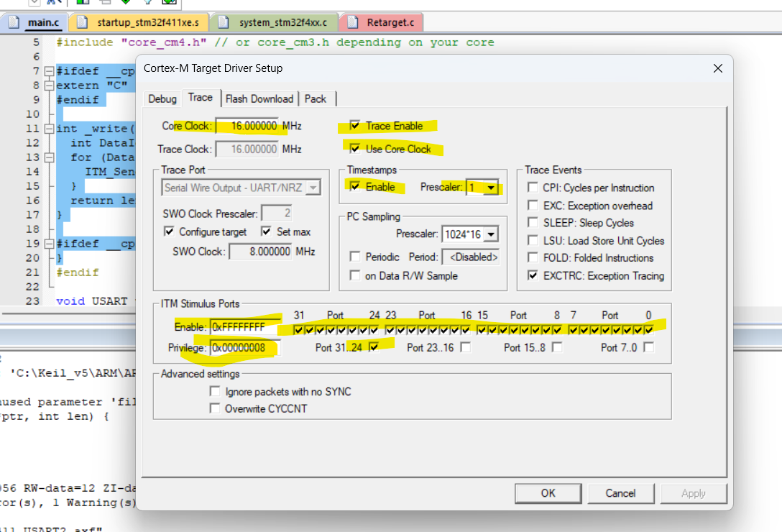
Task: Click the gray flag bookmark toolbar icon
Action: (x=106, y=3)
